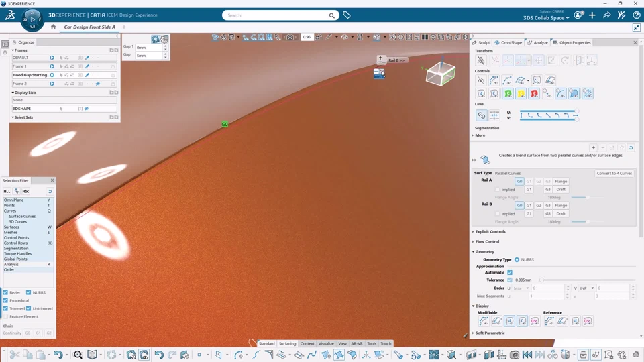This screenshot has height=362, width=644.
Task: Select the Surfacing toolbar tab
Action: click(287, 343)
